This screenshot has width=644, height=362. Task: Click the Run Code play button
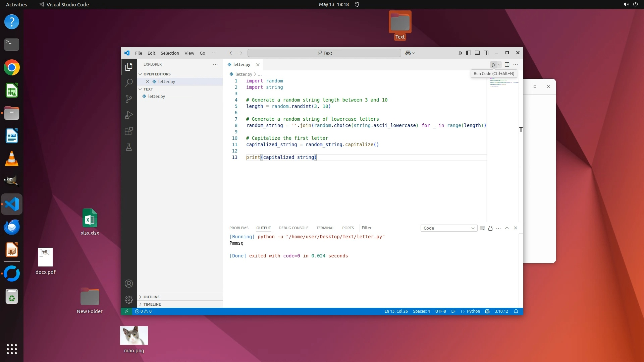click(x=493, y=65)
